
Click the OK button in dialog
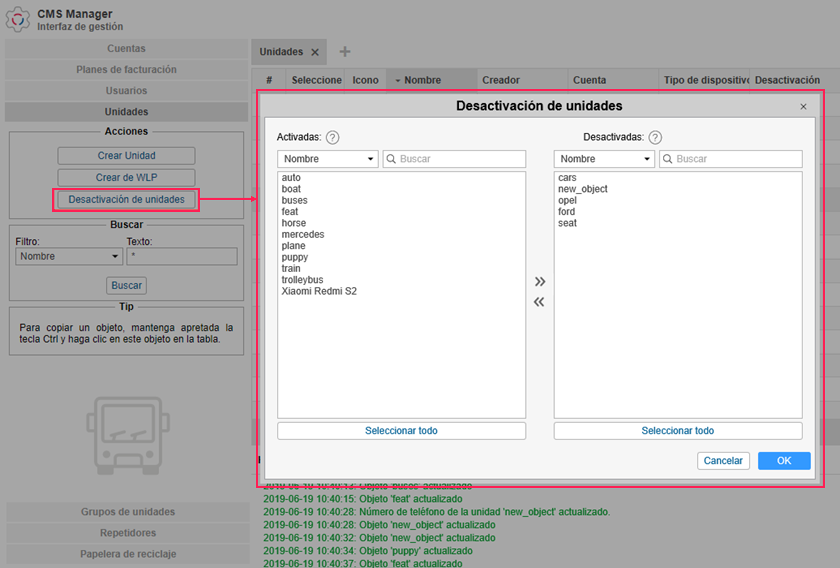(783, 461)
